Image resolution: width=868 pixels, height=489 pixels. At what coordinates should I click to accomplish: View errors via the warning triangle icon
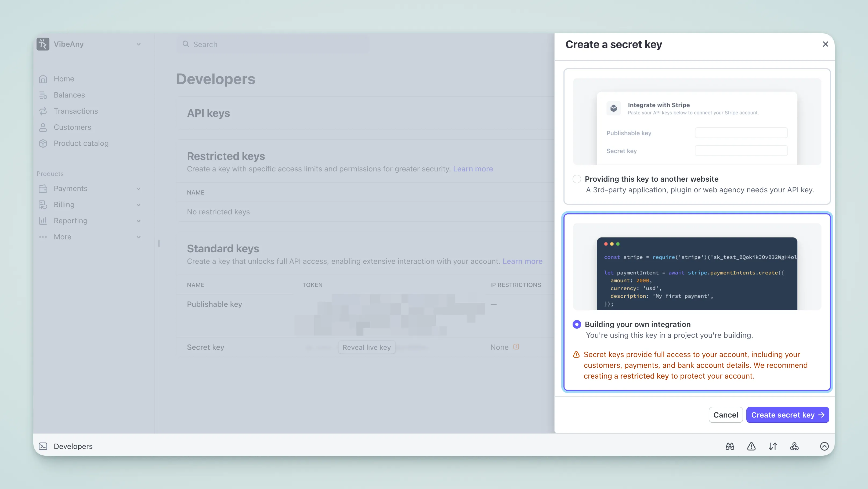coord(751,446)
